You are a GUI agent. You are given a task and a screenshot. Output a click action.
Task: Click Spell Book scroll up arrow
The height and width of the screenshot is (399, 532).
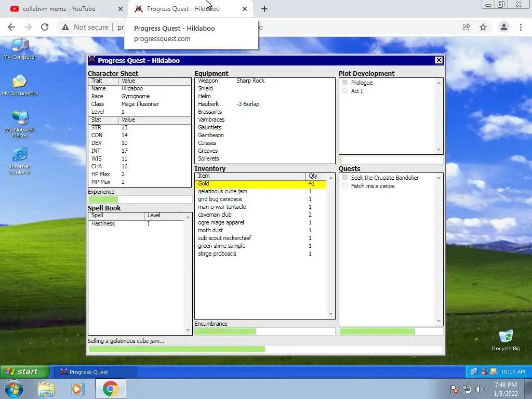(188, 217)
